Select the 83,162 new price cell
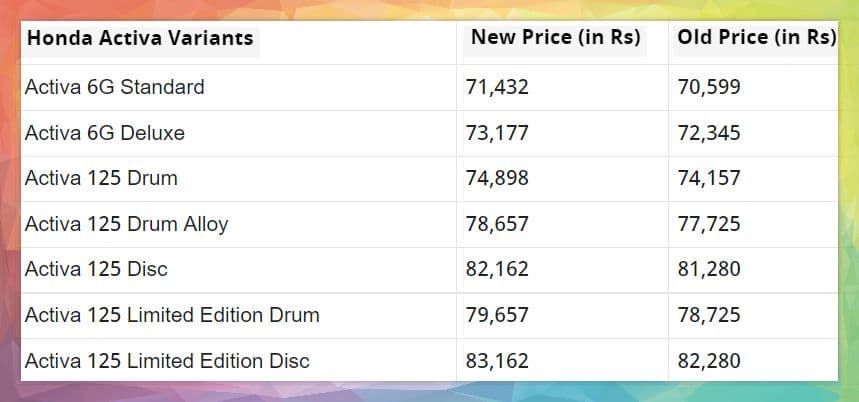Screen dimensions: 859x402 [x=497, y=361]
